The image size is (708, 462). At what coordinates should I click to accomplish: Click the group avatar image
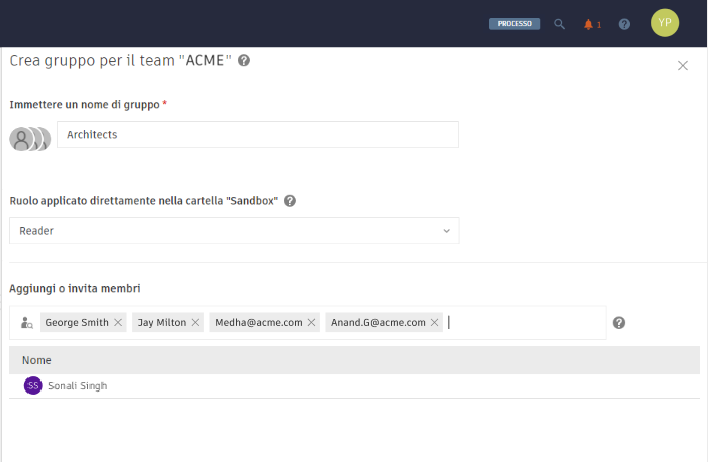[30, 139]
